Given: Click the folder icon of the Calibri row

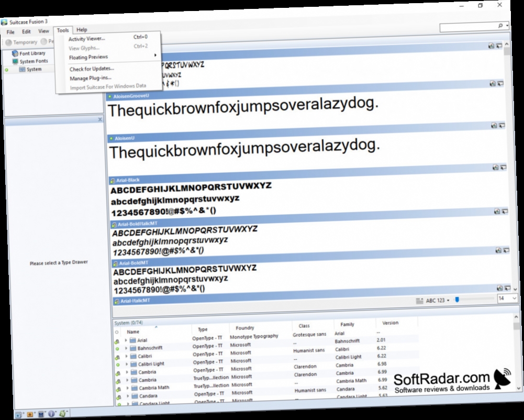Looking at the screenshot, I should click(x=133, y=356).
